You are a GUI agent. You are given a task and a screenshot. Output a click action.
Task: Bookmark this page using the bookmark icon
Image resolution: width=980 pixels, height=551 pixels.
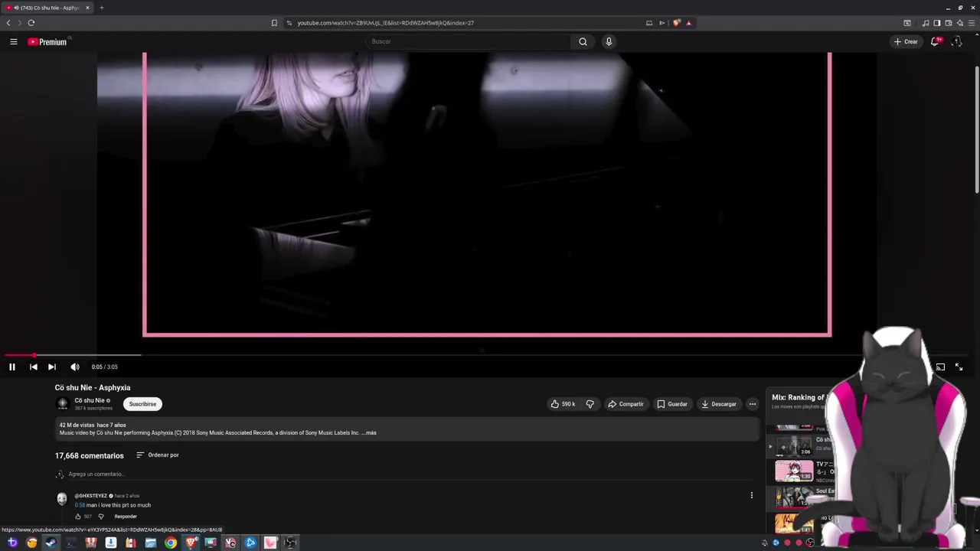[274, 23]
